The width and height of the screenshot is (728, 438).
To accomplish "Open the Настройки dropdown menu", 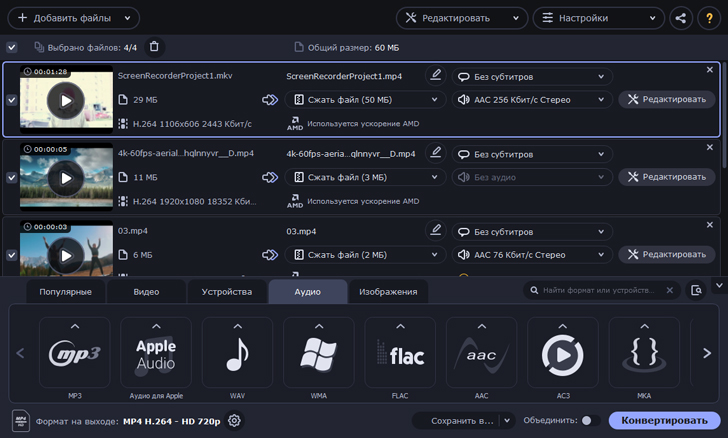I will 597,18.
